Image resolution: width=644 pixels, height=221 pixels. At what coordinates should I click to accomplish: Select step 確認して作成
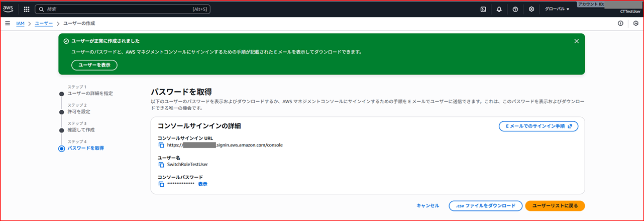click(81, 130)
